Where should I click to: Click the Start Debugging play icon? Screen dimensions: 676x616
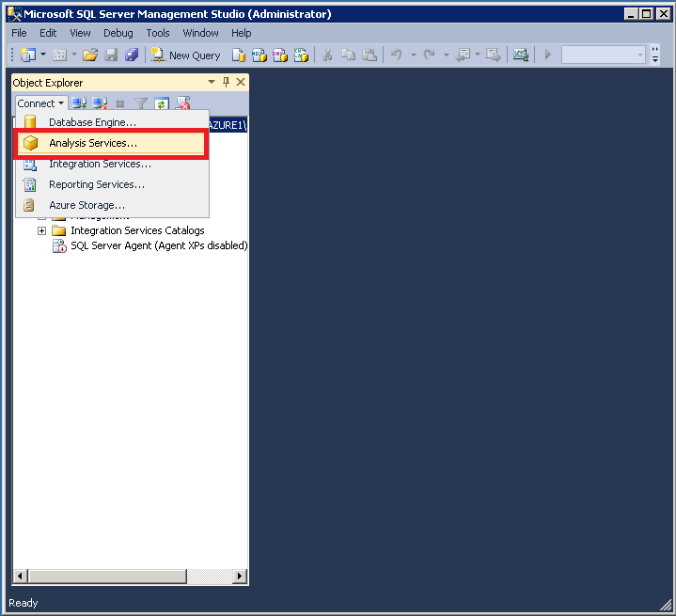548,55
